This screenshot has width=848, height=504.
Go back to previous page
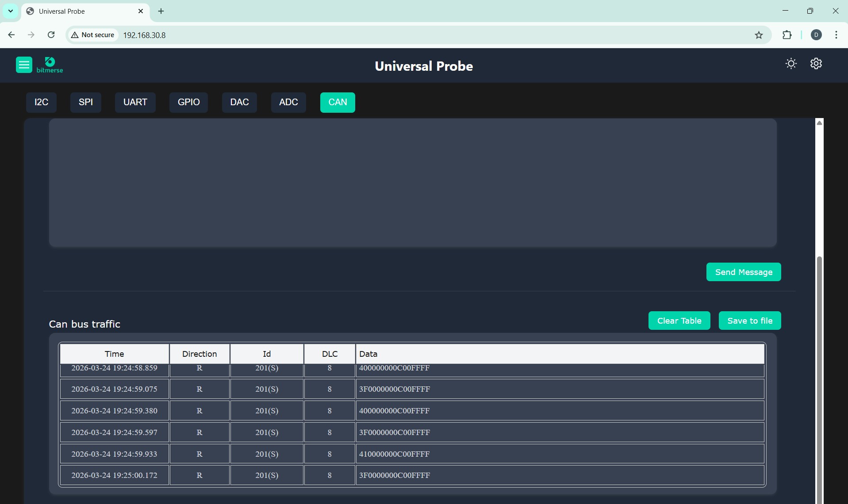[12, 35]
